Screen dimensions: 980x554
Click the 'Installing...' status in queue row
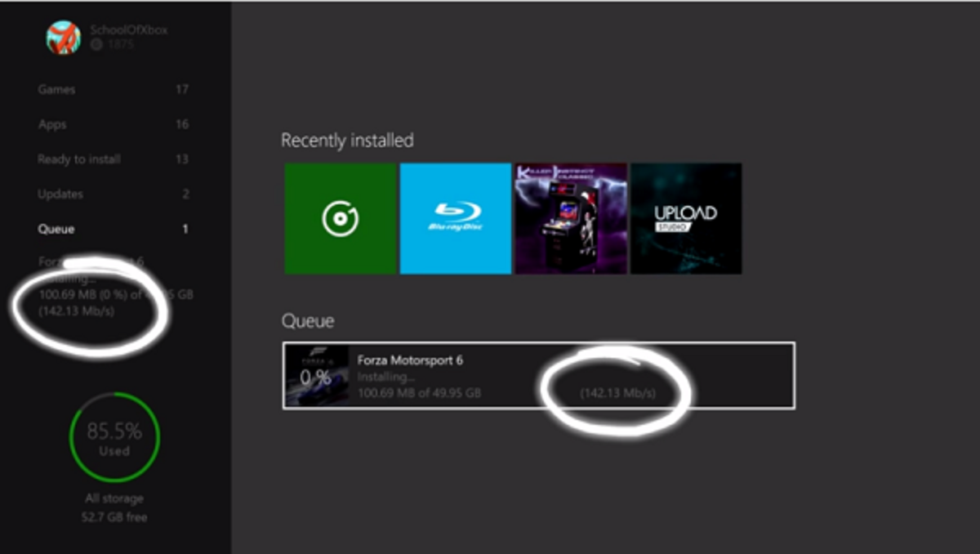(386, 377)
